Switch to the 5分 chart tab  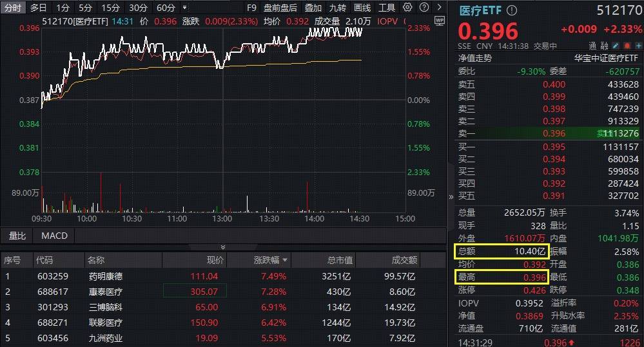[85, 8]
